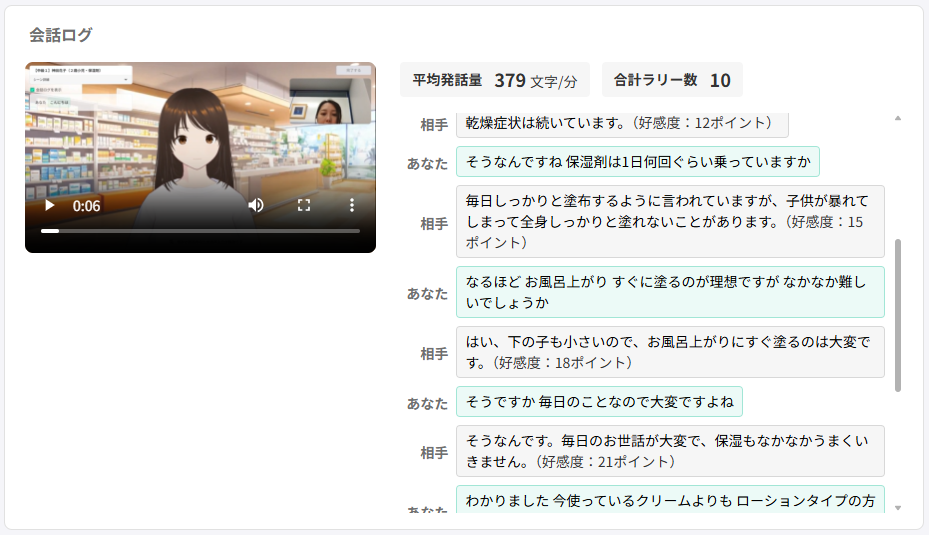The image size is (929, 535).
Task: Select your message starting なるほど お風呂上がり
Action: (x=669, y=292)
